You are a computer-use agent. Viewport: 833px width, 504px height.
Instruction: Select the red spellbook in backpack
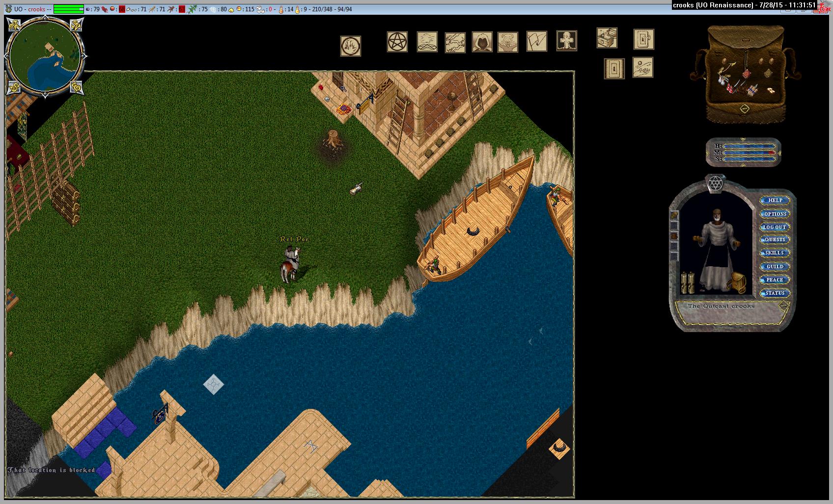(746, 74)
